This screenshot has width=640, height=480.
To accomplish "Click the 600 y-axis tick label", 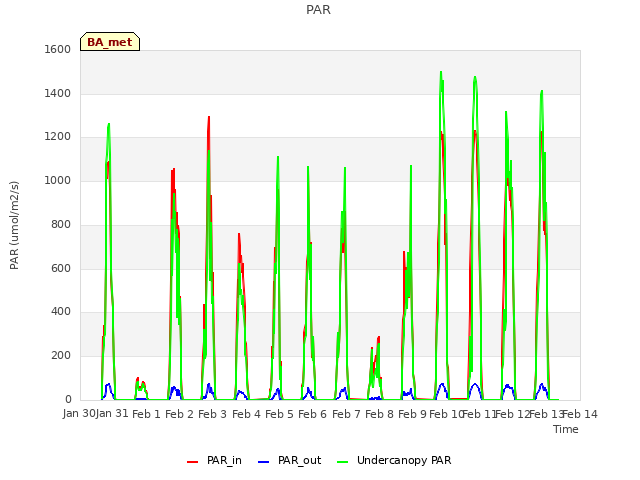I will click(x=61, y=268).
